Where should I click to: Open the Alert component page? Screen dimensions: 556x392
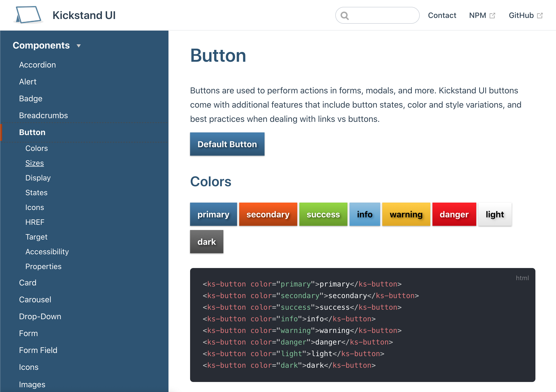[x=27, y=82]
